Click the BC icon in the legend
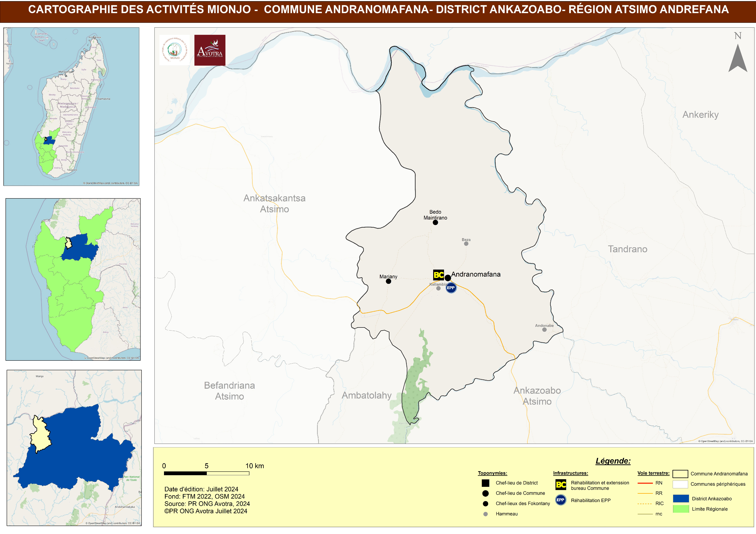 561,485
